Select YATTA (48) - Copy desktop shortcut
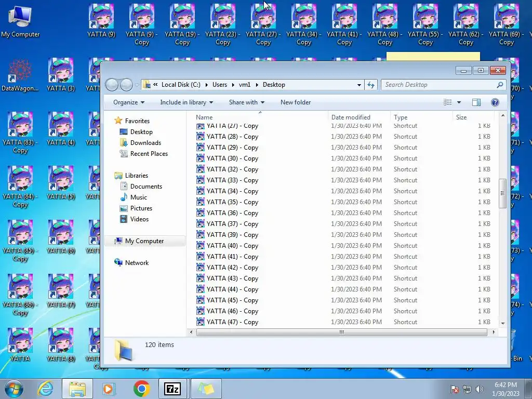The image size is (532, 399). 385,25
